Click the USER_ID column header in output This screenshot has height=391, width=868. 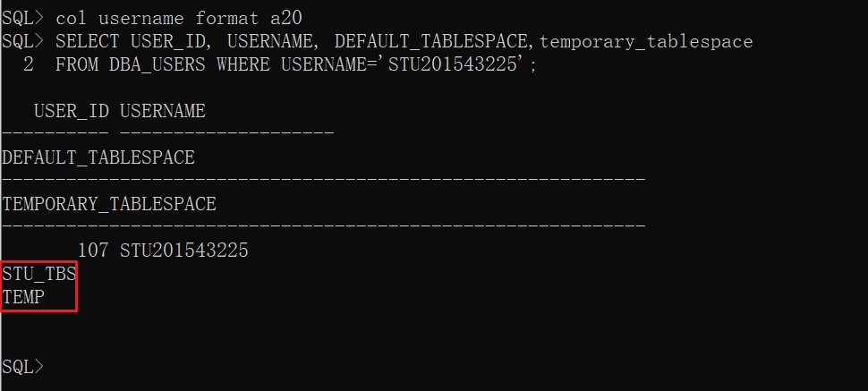[x=72, y=112]
